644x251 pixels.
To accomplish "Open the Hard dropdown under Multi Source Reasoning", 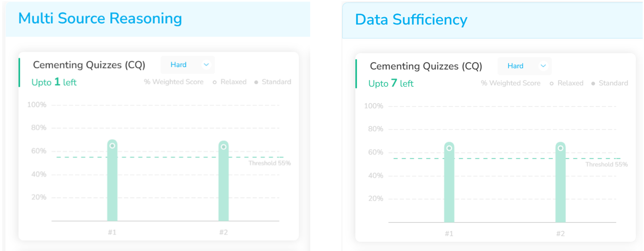I will [x=188, y=65].
